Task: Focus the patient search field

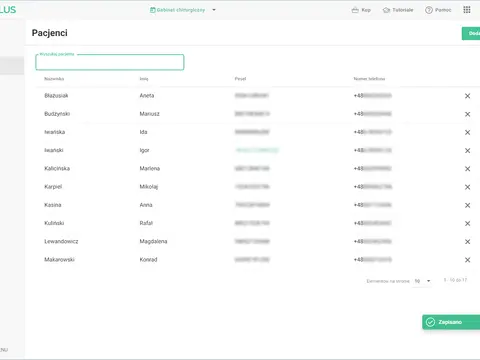Action: tap(110, 62)
